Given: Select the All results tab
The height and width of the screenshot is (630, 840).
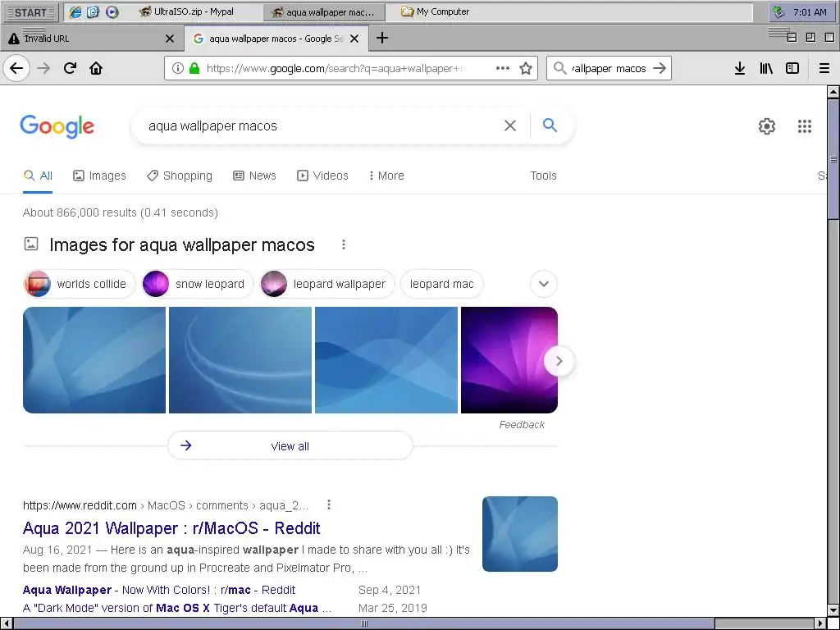Looking at the screenshot, I should pos(38,176).
